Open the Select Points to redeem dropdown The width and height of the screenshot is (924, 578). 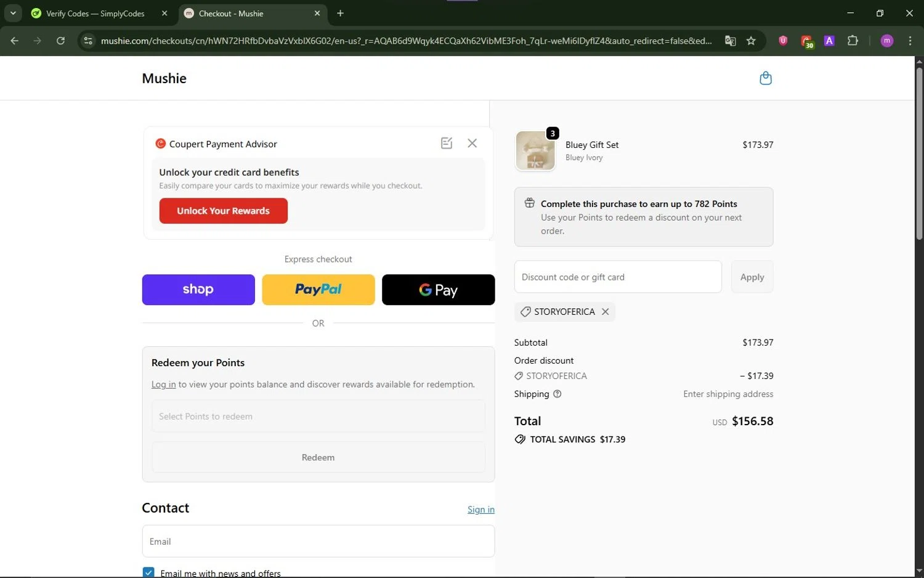coord(318,417)
